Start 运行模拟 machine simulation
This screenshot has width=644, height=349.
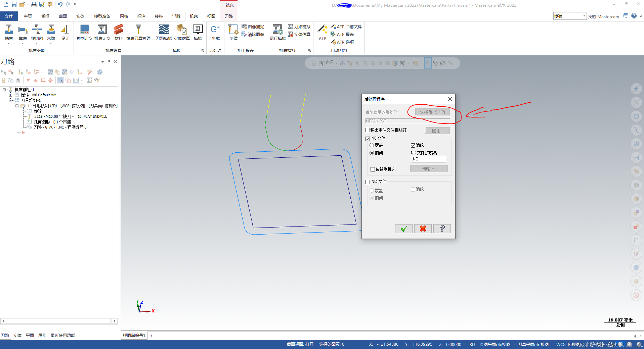278,33
